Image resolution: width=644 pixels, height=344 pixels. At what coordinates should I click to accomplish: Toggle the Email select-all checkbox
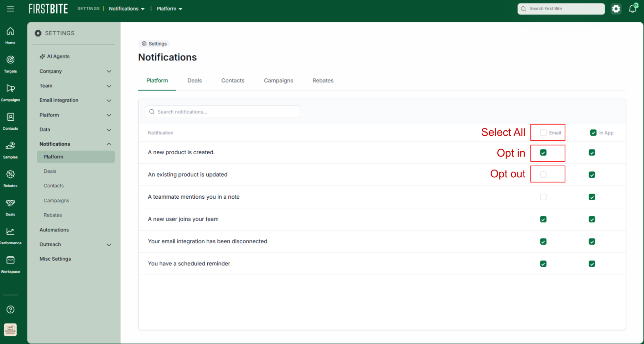[543, 132]
